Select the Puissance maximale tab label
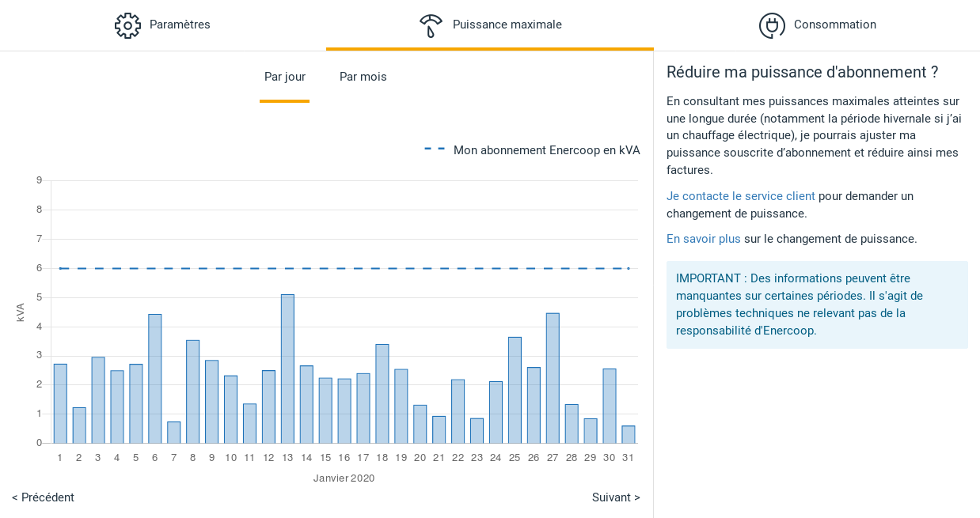Screen dimensions: 980x518 tap(507, 25)
